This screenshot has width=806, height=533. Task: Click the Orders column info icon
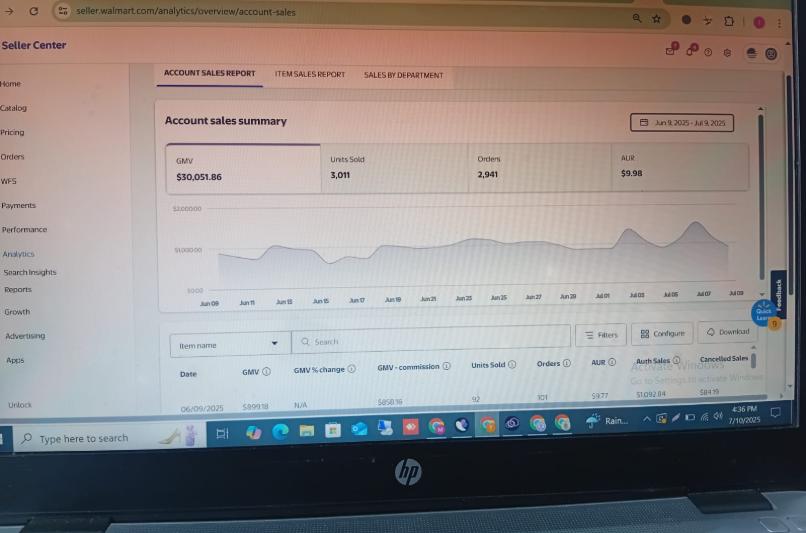point(566,363)
